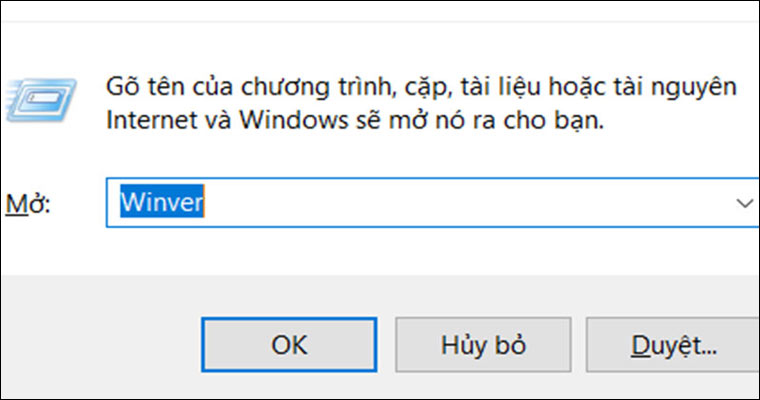Click "tài nguyên" at end of first line
The height and width of the screenshot is (400, 760).
pos(685,86)
